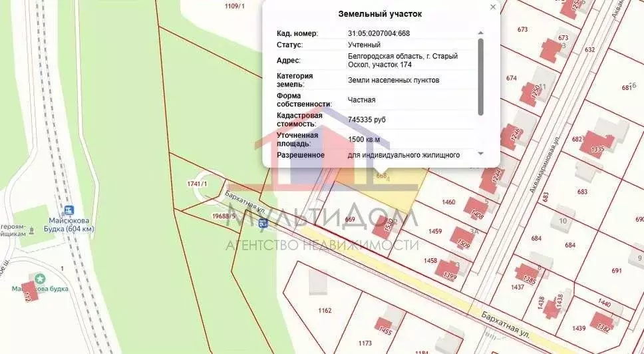This screenshot has width=644, height=354.
Task: Select parcel 691 on the map
Action: (617, 270)
